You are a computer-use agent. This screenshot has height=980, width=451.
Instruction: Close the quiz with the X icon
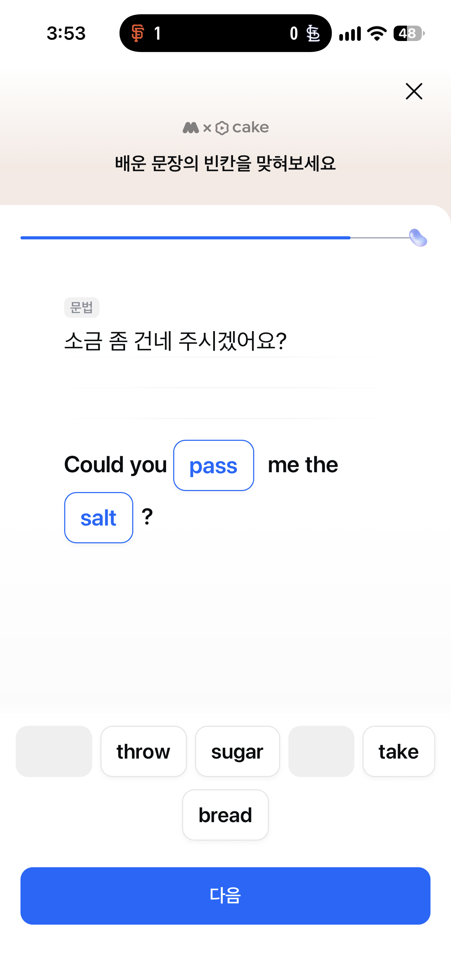coord(414,91)
